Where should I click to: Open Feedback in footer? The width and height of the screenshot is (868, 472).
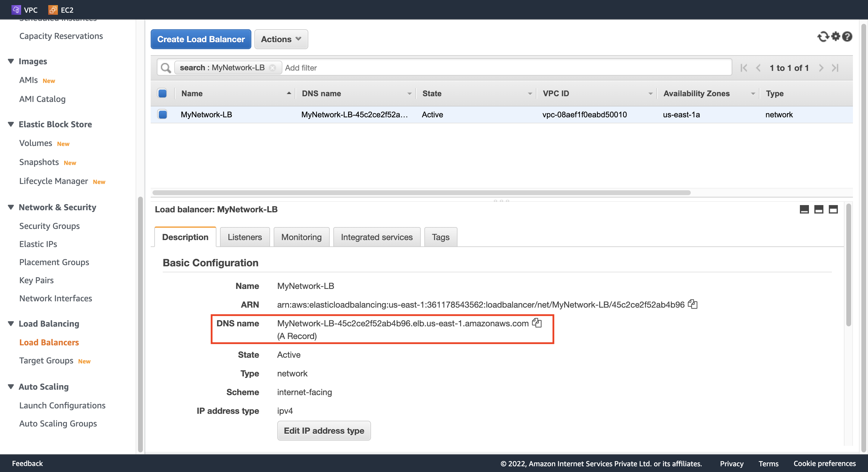[27, 463]
